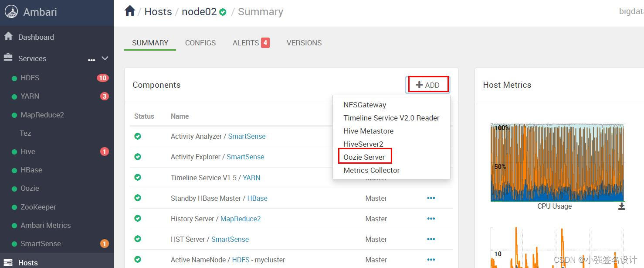
Task: Open HDFS service in sidebar
Action: 30,78
